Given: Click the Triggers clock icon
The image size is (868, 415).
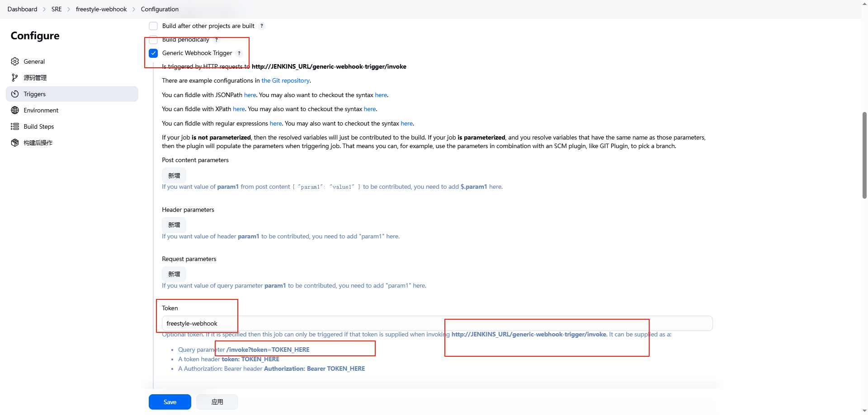Looking at the screenshot, I should point(15,94).
